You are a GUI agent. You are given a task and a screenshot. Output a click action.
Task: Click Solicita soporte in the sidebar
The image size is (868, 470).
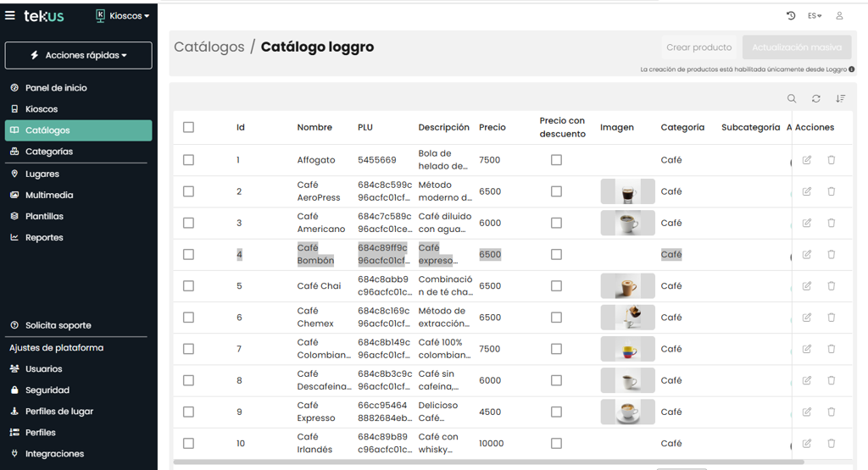pyautogui.click(x=58, y=325)
